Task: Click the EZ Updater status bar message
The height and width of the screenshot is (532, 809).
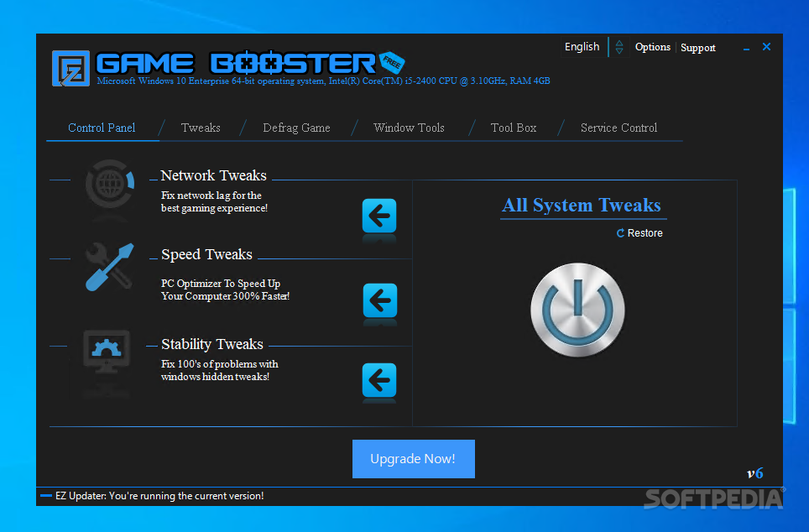Action: point(160,496)
